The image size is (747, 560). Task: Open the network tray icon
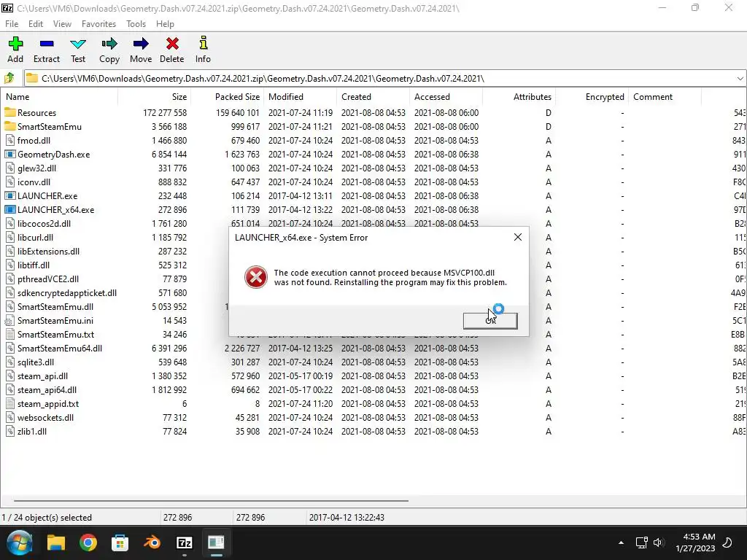pyautogui.click(x=641, y=542)
